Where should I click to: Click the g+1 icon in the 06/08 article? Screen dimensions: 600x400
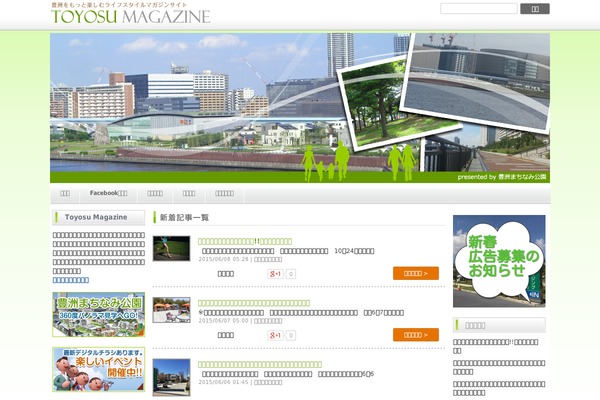tap(275, 274)
